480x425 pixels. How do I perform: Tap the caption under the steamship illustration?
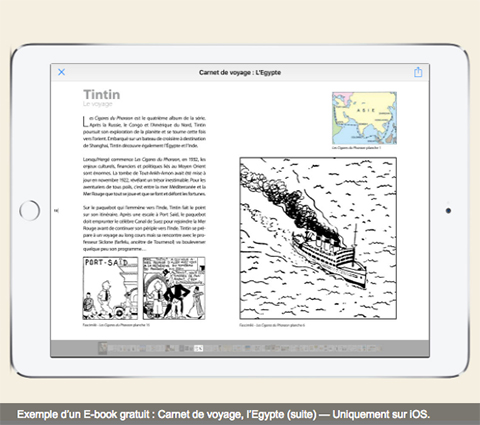(272, 325)
